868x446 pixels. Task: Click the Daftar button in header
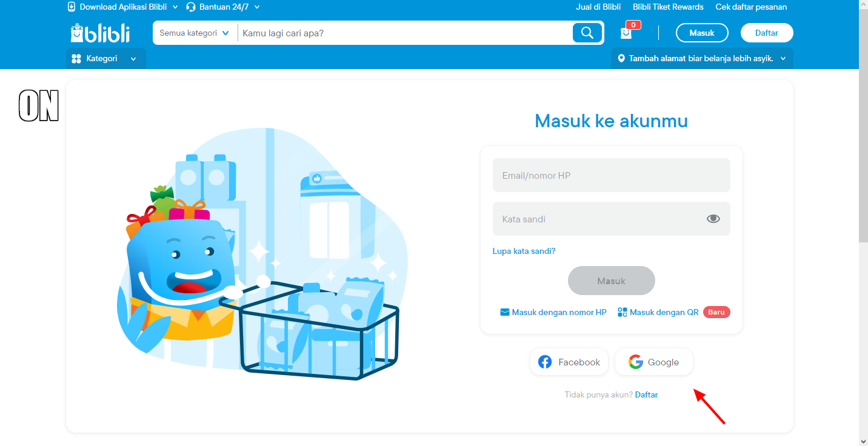pos(766,33)
